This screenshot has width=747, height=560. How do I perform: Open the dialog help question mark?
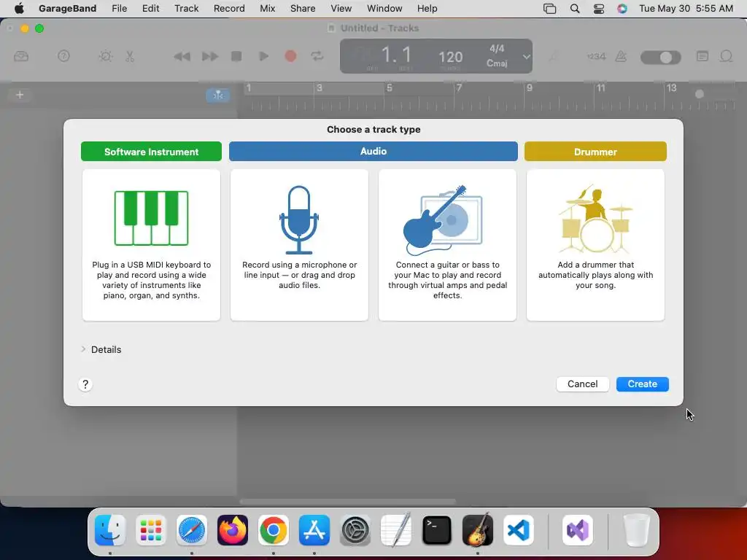click(x=85, y=384)
